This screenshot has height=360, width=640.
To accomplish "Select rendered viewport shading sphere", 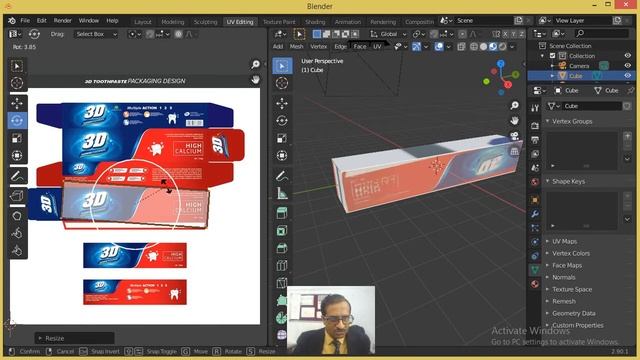I will tap(502, 47).
